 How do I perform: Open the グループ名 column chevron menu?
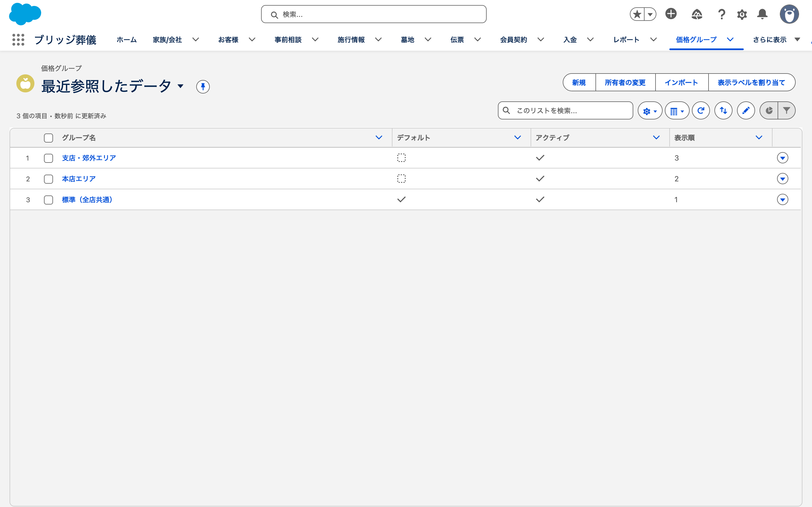(x=379, y=137)
